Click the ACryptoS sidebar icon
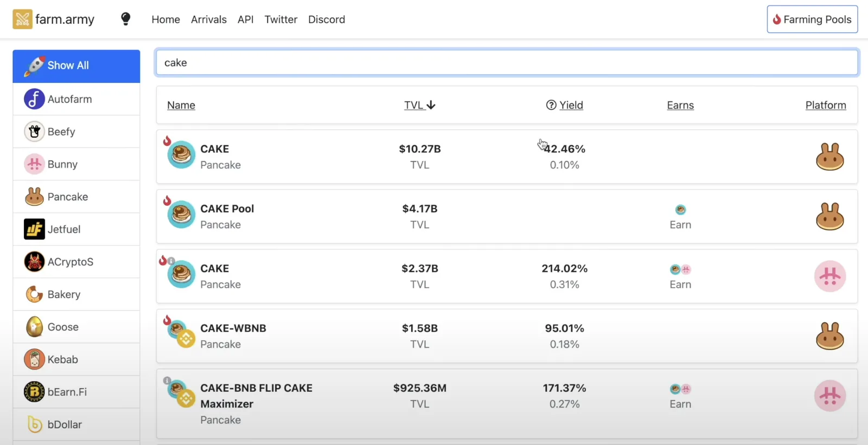The image size is (868, 445). point(34,262)
